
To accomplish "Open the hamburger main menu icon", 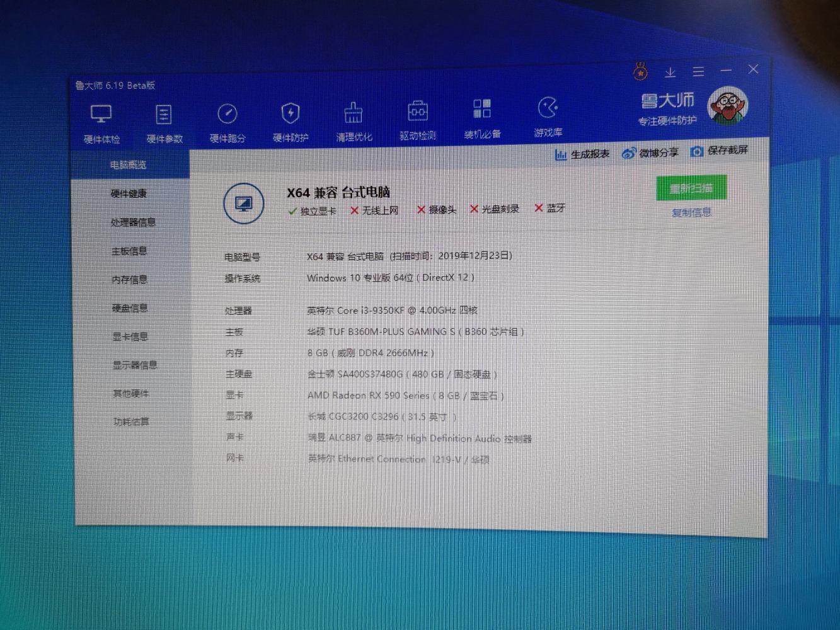I will (698, 71).
